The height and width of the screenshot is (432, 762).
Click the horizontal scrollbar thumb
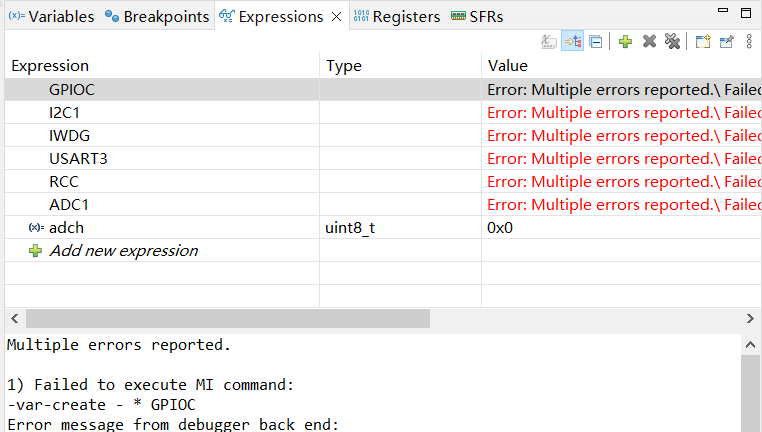coord(228,319)
